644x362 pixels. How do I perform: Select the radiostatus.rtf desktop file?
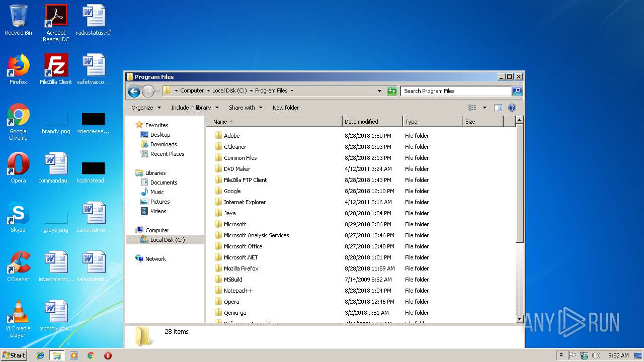[x=94, y=21]
